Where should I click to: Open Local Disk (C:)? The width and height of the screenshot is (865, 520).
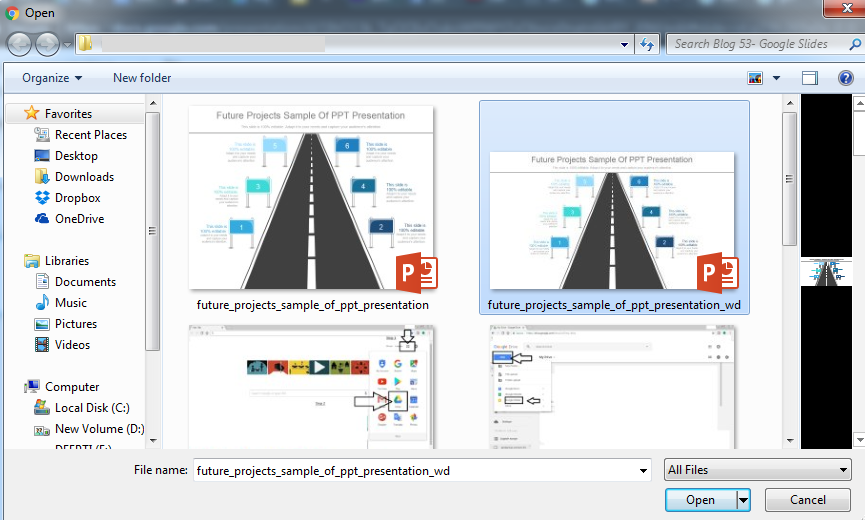tap(92, 408)
